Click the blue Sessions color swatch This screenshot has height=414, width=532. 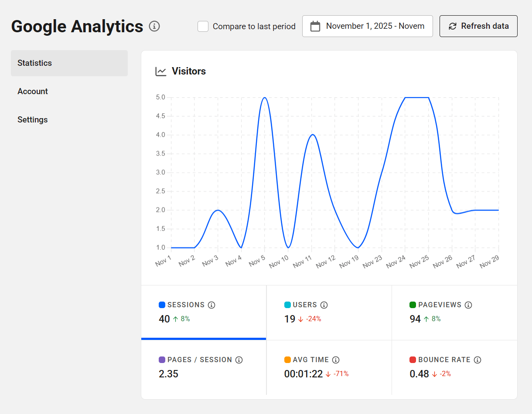coord(162,305)
